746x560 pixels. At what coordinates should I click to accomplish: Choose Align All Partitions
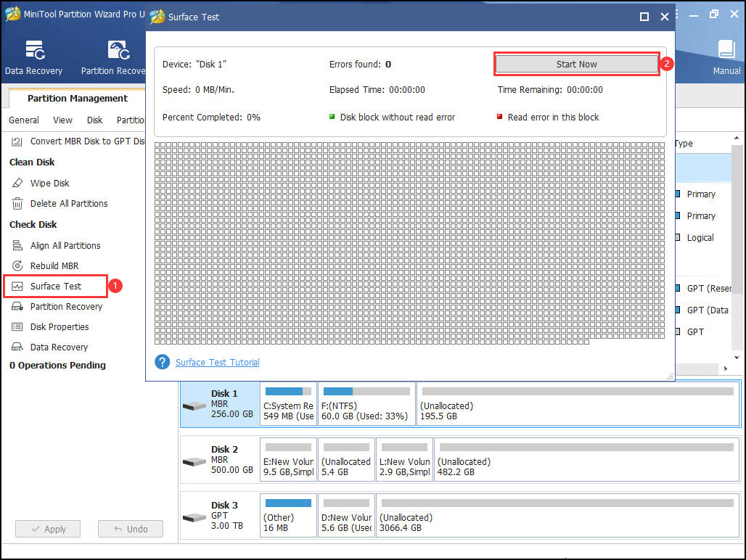click(x=65, y=245)
